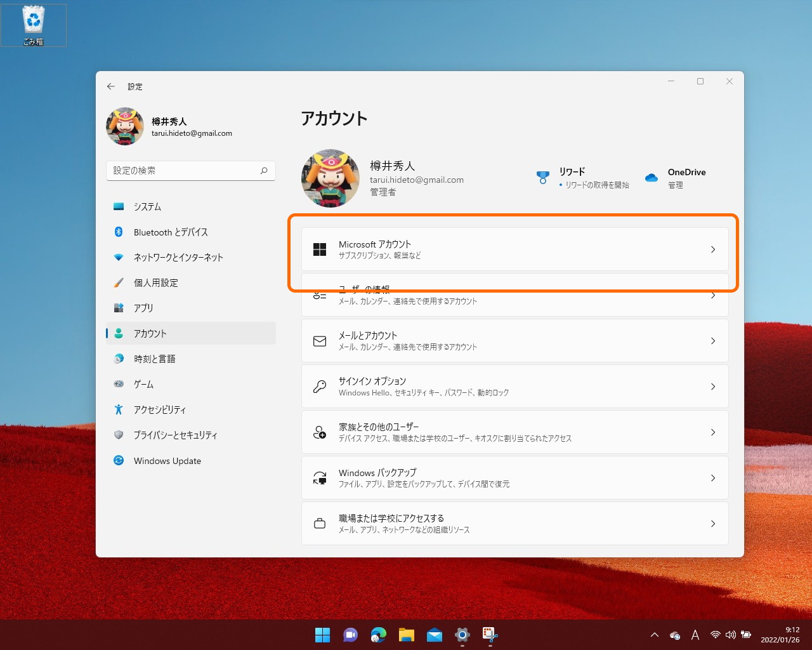Click the OneDrive cloud icon
The image size is (812, 650).
click(651, 178)
